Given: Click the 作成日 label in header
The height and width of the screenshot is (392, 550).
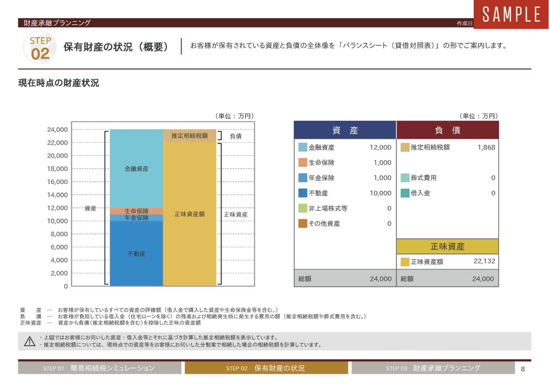Looking at the screenshot, I should (465, 23).
